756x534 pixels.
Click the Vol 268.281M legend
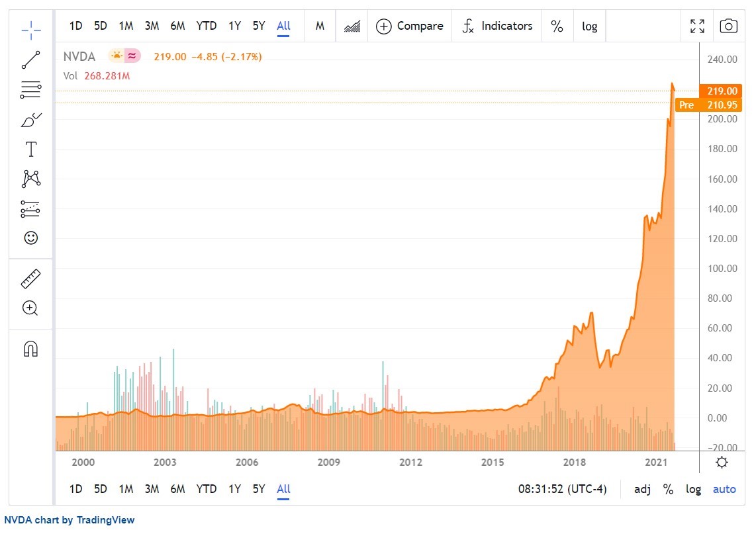click(97, 76)
